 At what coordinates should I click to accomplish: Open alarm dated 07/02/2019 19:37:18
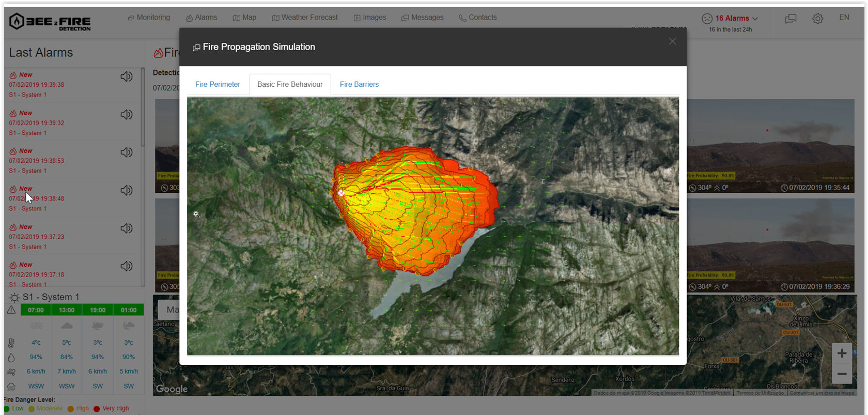click(x=37, y=274)
